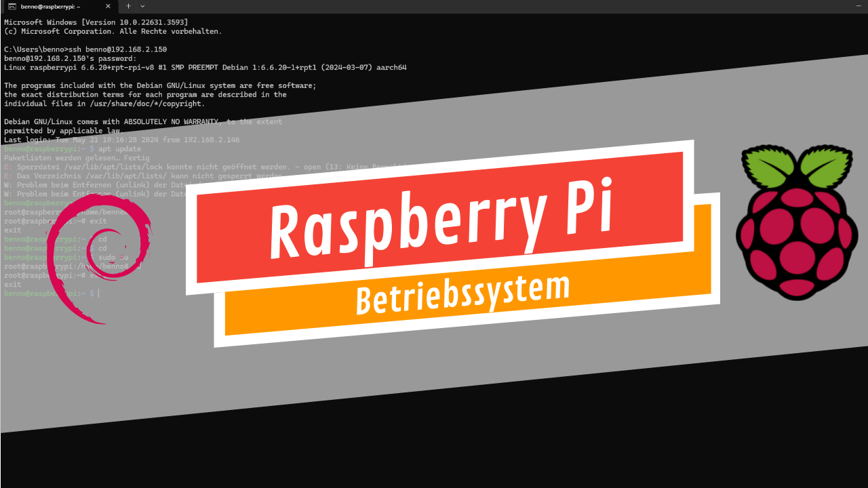The width and height of the screenshot is (868, 488).
Task: Click the 'permitted by applicable law' line
Action: tap(62, 131)
